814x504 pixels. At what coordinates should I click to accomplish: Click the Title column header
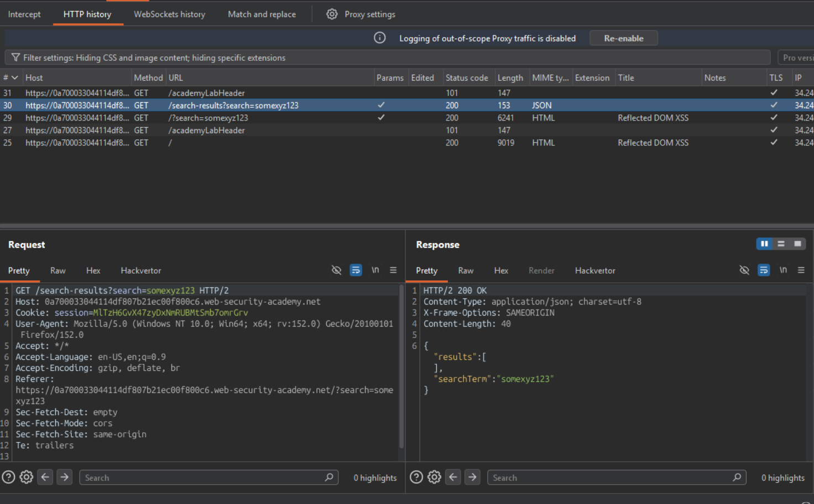pyautogui.click(x=659, y=78)
